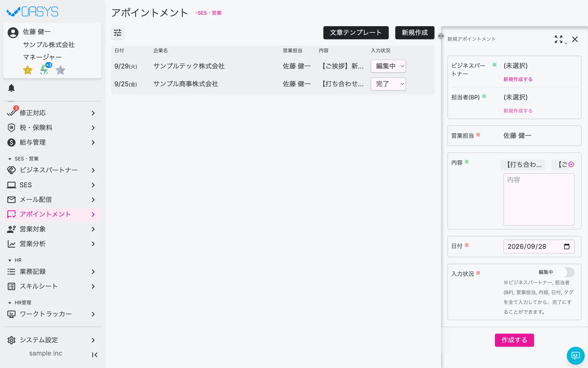Open ビジネスパートナー sidebar menu
The height and width of the screenshot is (368, 588).
[52, 170]
